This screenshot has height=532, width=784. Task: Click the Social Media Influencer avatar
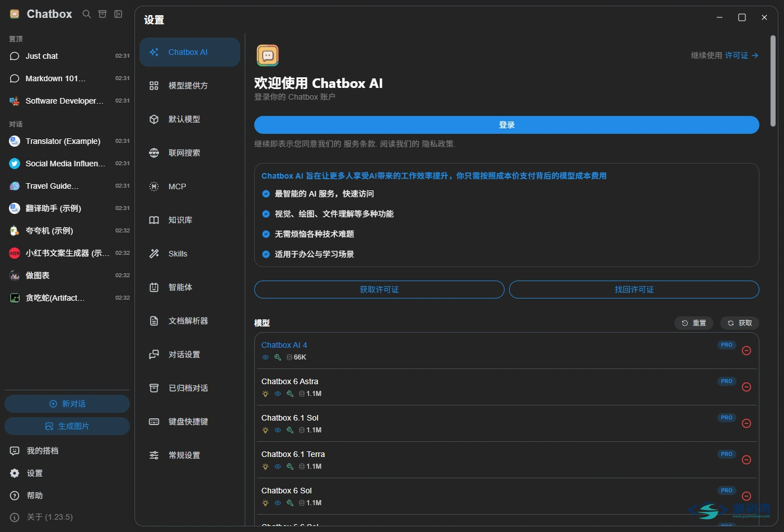pyautogui.click(x=15, y=164)
